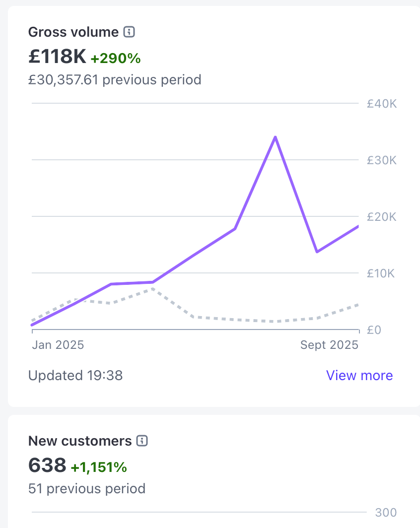
Task: Click the New customers info icon
Action: coord(142,441)
